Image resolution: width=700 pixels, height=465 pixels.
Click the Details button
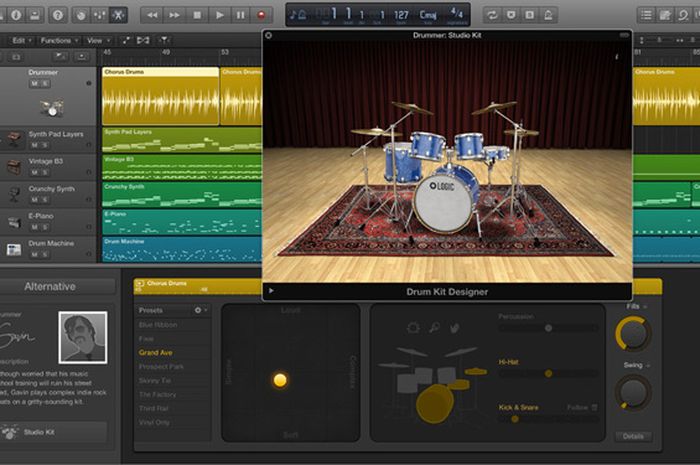click(x=633, y=436)
